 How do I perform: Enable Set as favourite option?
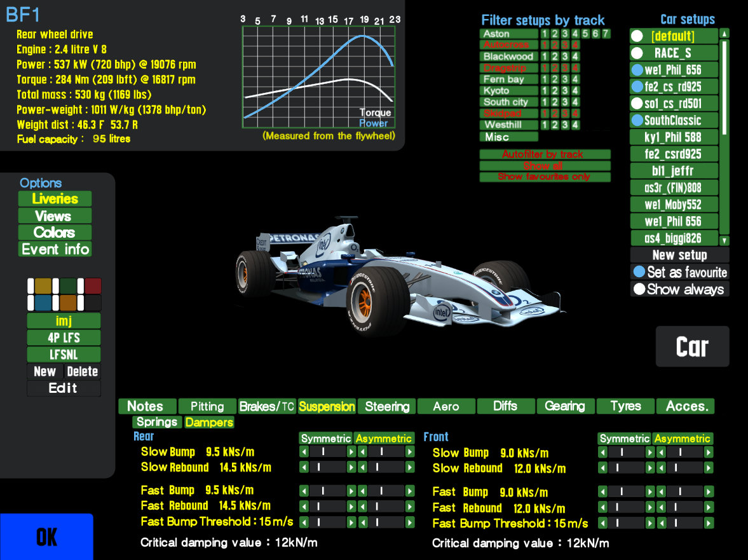680,272
